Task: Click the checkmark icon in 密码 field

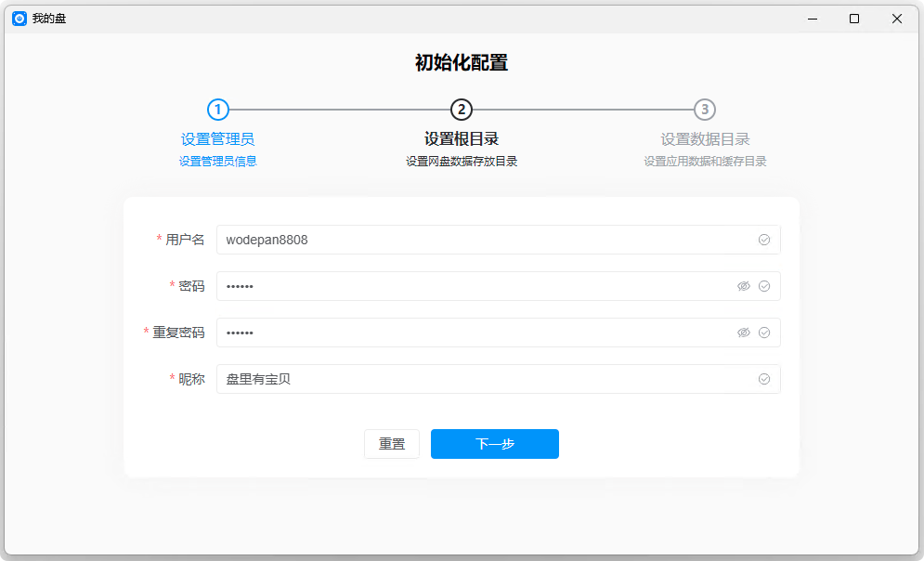Action: [x=764, y=286]
